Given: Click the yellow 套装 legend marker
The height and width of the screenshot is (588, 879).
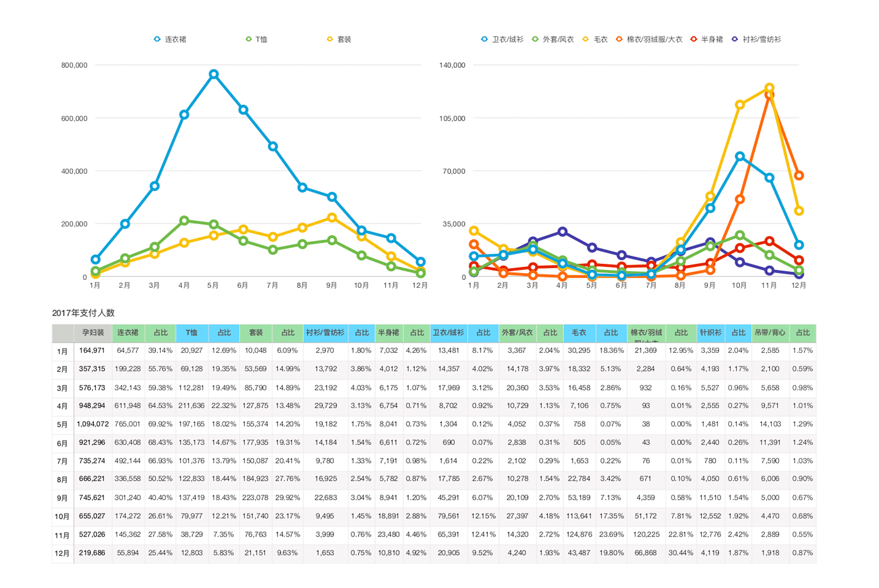Looking at the screenshot, I should (x=330, y=39).
